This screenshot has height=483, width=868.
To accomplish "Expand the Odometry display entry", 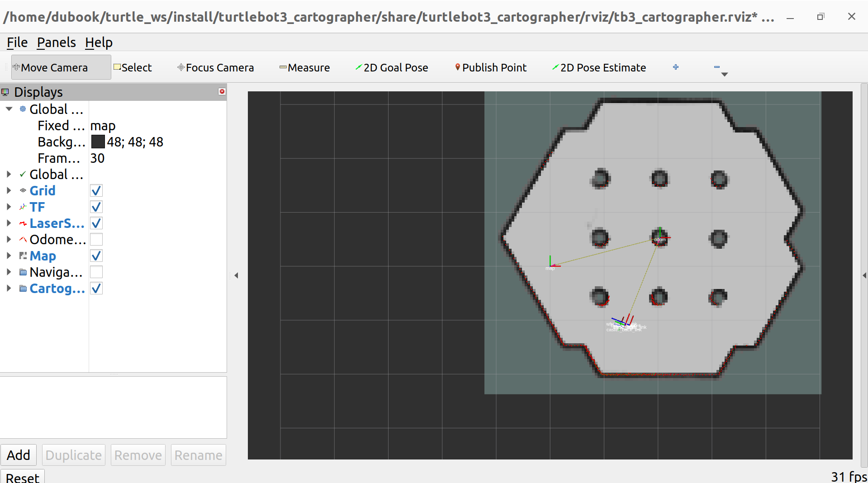I will pyautogui.click(x=9, y=239).
